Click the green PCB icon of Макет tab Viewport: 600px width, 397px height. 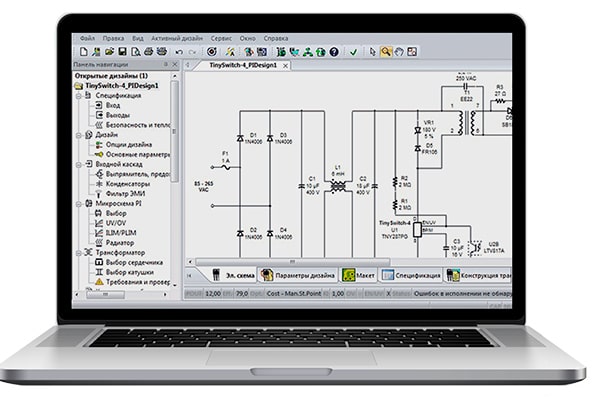point(348,275)
